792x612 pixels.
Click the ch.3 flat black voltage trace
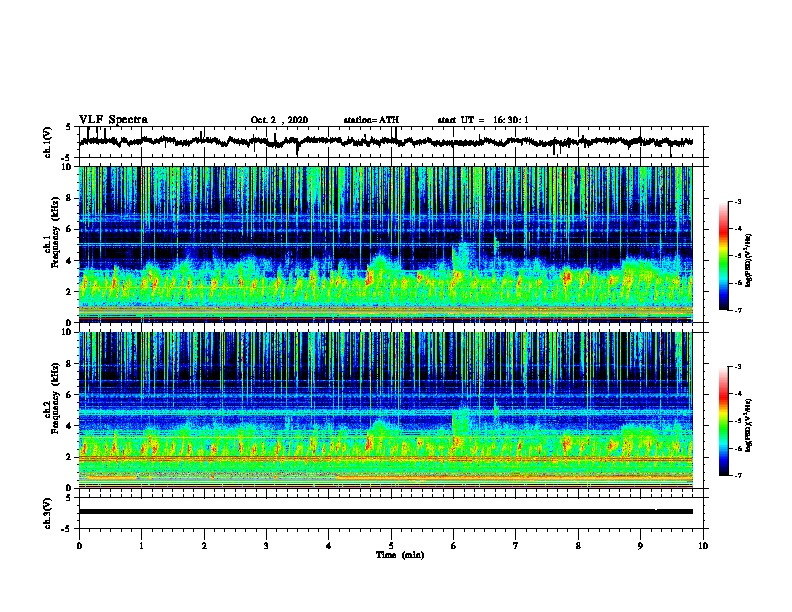click(385, 512)
